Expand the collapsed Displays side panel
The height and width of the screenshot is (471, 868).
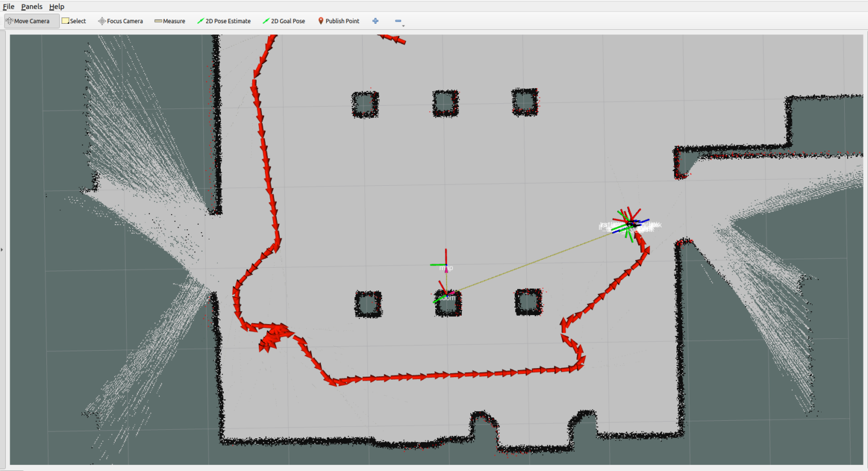(3, 248)
